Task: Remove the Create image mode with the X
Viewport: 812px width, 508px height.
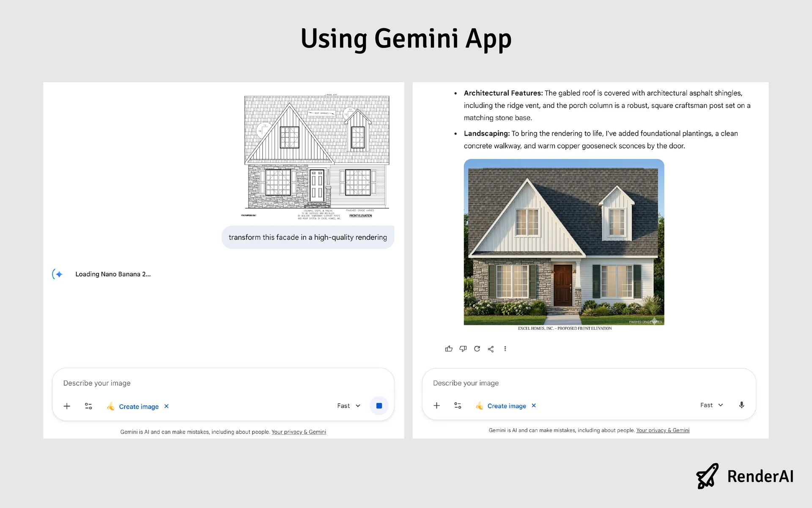Action: (x=166, y=406)
